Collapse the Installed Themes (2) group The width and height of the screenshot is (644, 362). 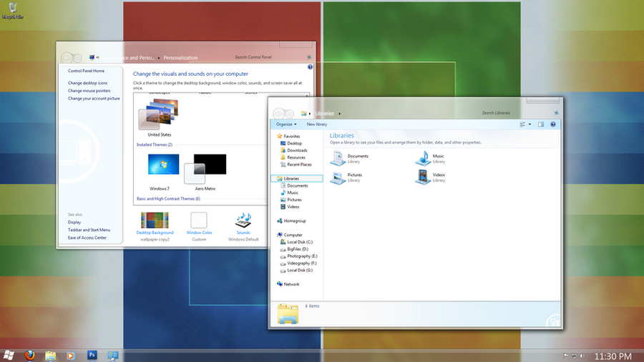pyautogui.click(x=155, y=145)
